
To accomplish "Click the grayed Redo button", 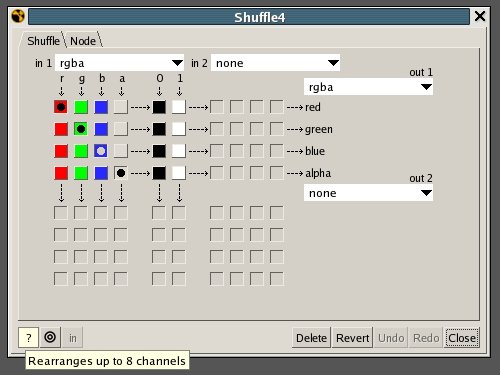I will [426, 338].
